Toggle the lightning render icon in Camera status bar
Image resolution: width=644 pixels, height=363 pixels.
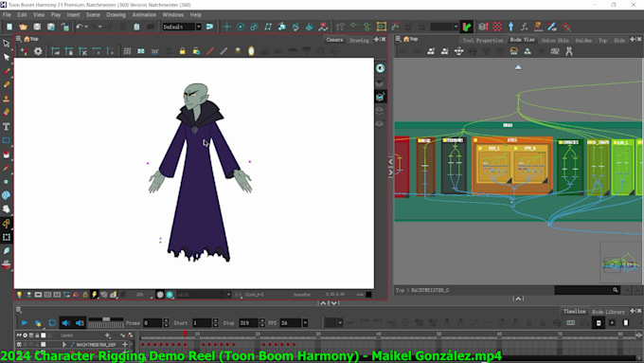tap(94, 295)
